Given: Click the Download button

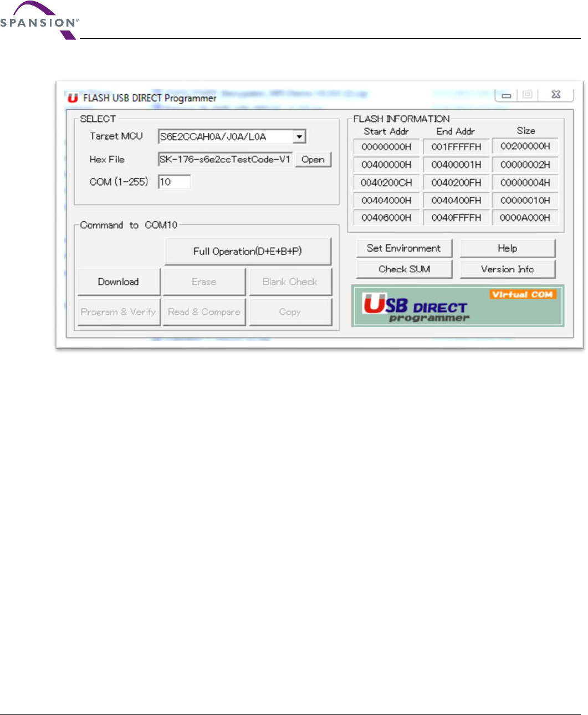Looking at the screenshot, I should [119, 282].
